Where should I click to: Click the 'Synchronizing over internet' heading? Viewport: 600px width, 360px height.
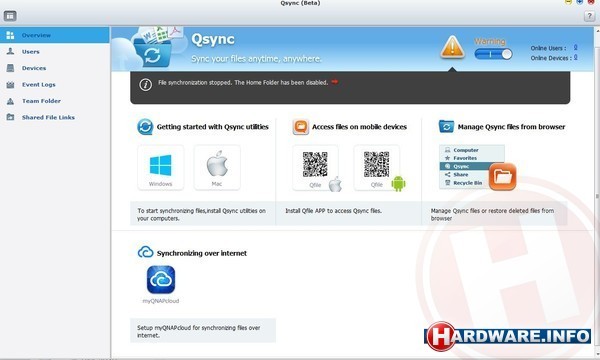click(x=202, y=253)
